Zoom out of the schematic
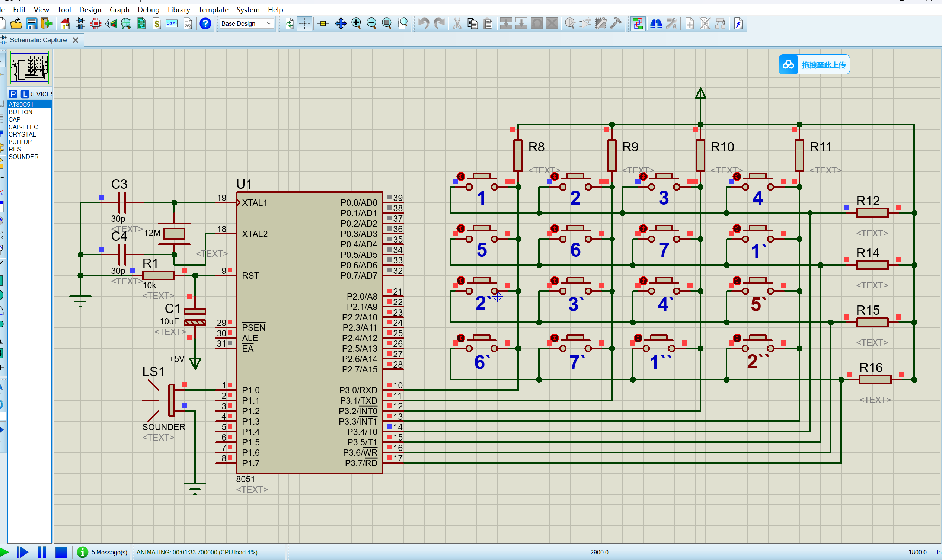942x560 pixels. point(372,24)
